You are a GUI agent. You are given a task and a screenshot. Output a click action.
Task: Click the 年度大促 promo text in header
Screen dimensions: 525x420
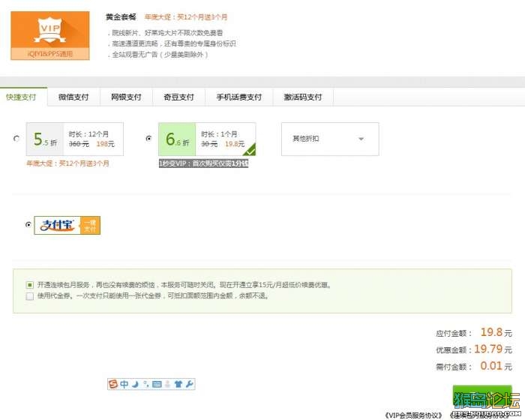click(186, 17)
